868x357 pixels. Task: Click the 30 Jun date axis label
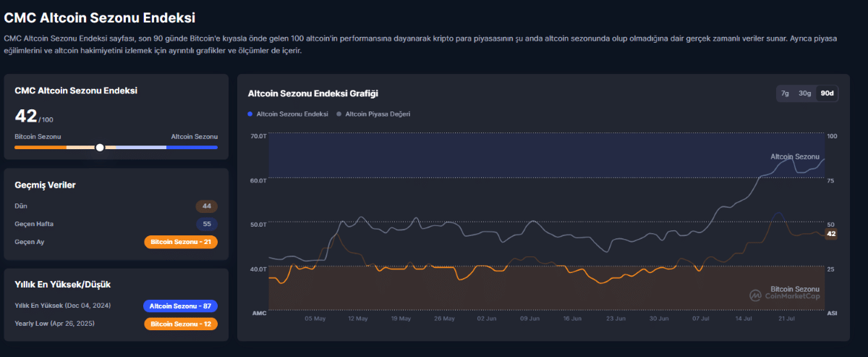pyautogui.click(x=658, y=318)
